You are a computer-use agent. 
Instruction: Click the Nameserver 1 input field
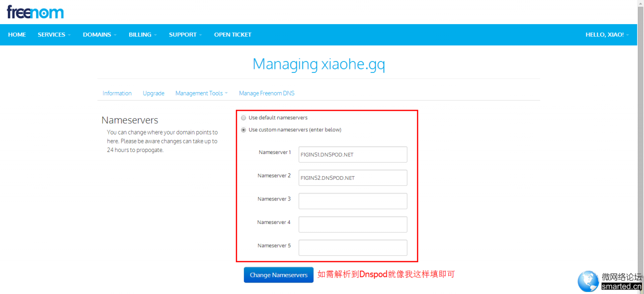(x=353, y=155)
